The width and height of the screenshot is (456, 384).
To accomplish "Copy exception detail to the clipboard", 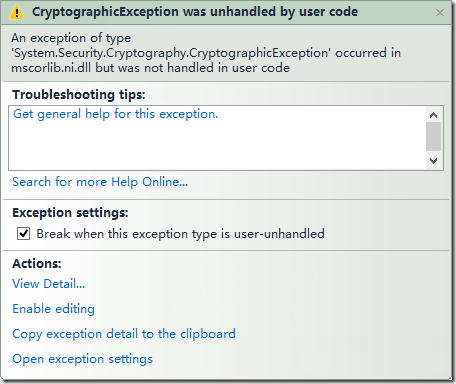I will [124, 334].
